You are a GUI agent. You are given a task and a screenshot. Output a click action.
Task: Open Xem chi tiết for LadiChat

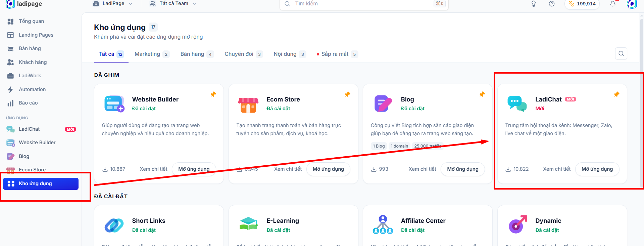pyautogui.click(x=557, y=169)
